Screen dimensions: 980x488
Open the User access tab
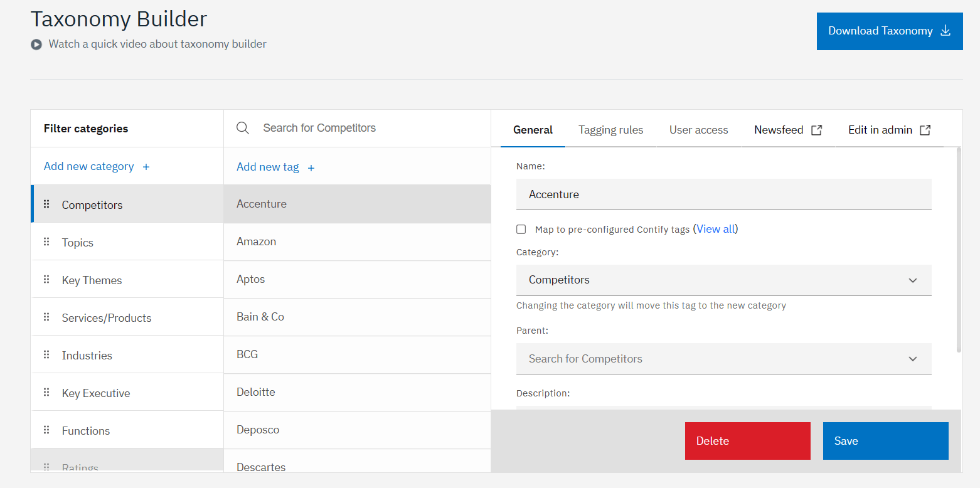point(698,130)
